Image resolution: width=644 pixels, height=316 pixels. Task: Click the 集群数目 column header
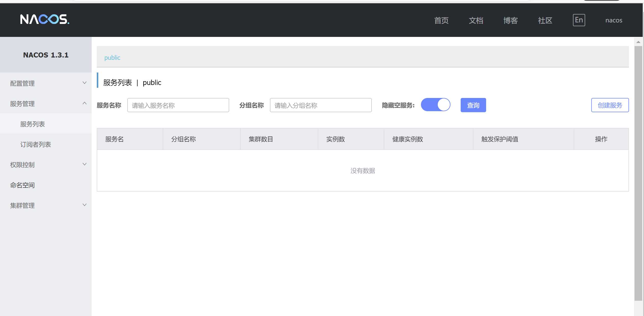[279, 139]
